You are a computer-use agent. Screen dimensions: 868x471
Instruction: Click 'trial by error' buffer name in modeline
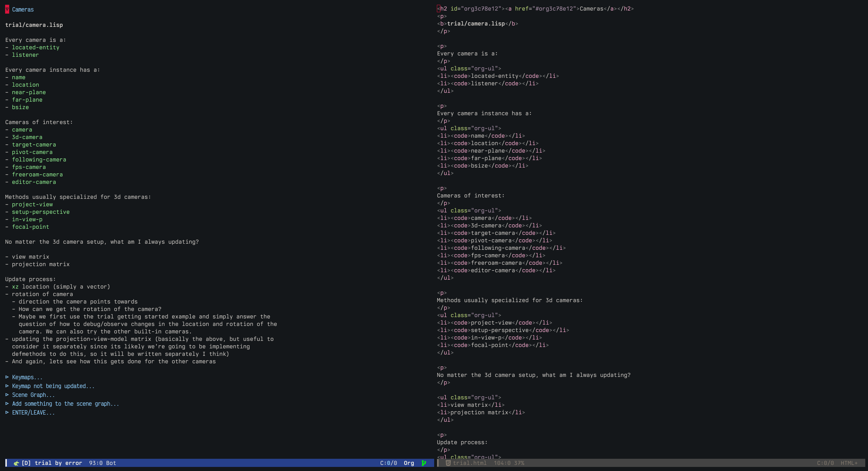58,463
